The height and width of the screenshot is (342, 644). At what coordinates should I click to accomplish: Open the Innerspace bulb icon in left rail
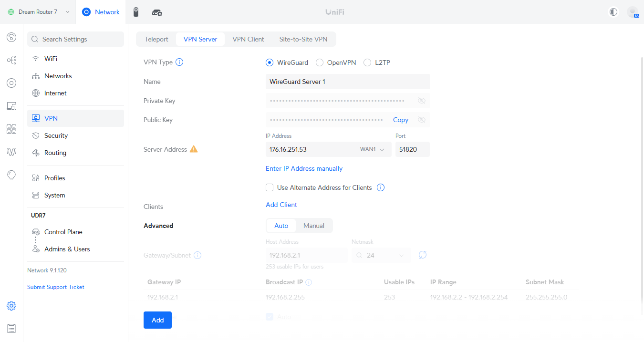[11, 175]
